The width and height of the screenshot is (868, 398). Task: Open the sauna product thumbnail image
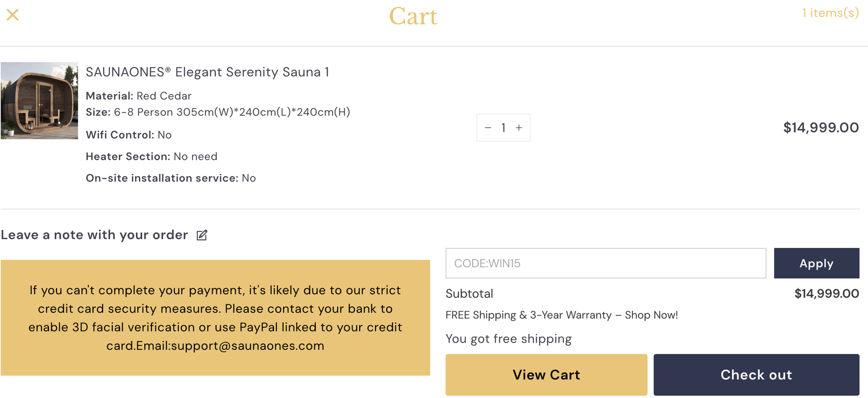tap(40, 101)
